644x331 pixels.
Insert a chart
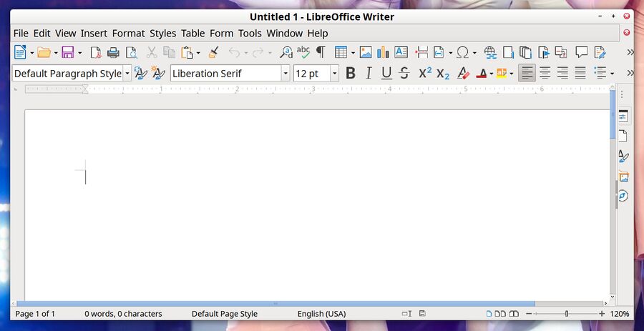coord(384,52)
